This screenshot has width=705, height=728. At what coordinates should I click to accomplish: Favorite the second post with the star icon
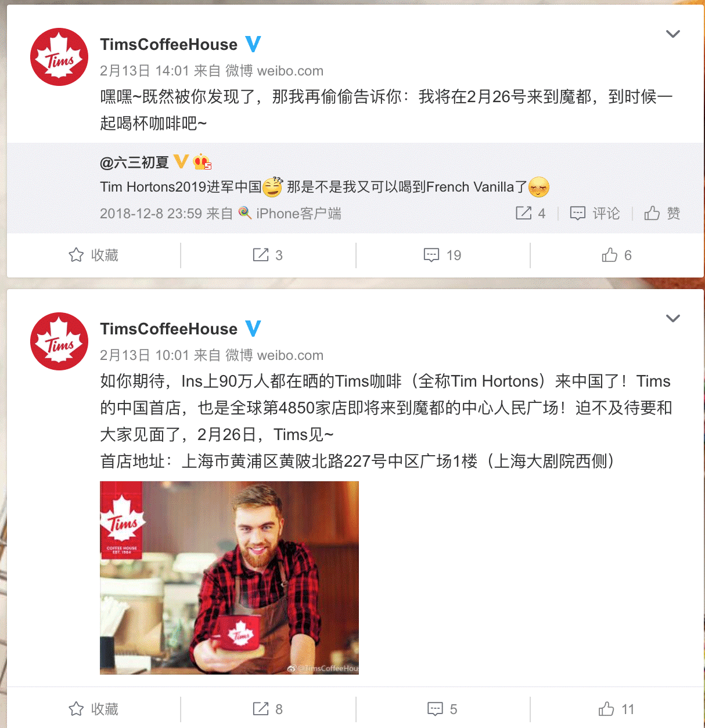(x=93, y=709)
